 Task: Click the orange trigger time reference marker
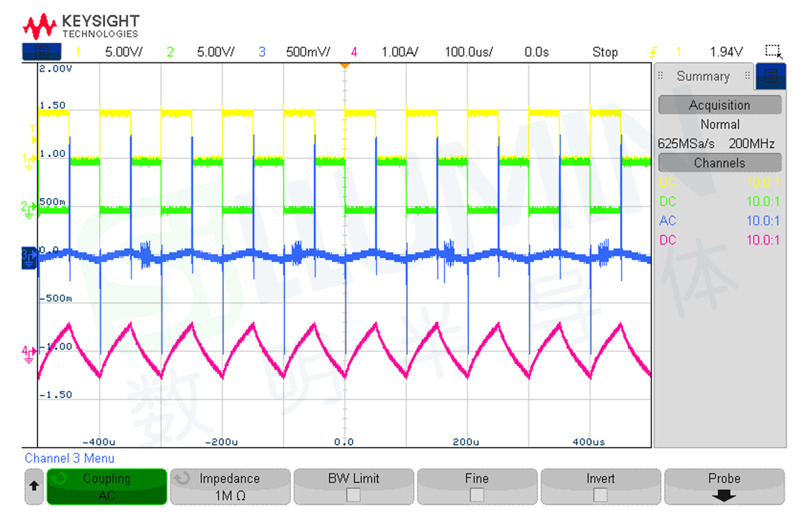[x=345, y=66]
